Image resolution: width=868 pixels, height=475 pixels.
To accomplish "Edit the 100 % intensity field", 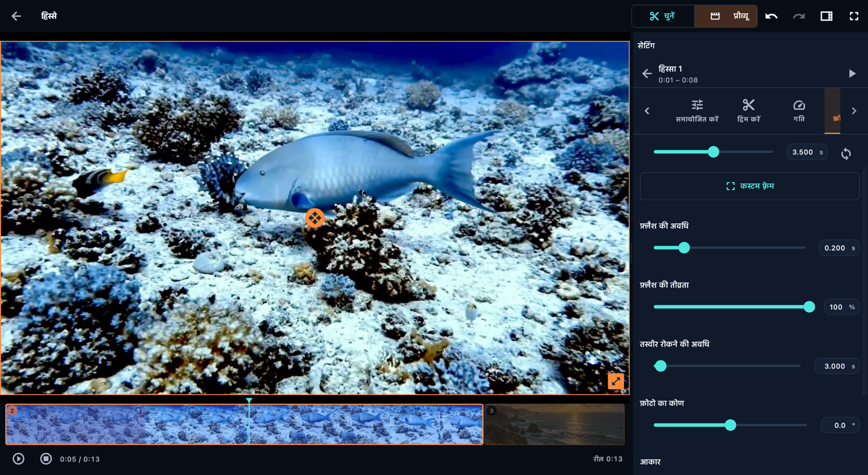I will tap(842, 307).
